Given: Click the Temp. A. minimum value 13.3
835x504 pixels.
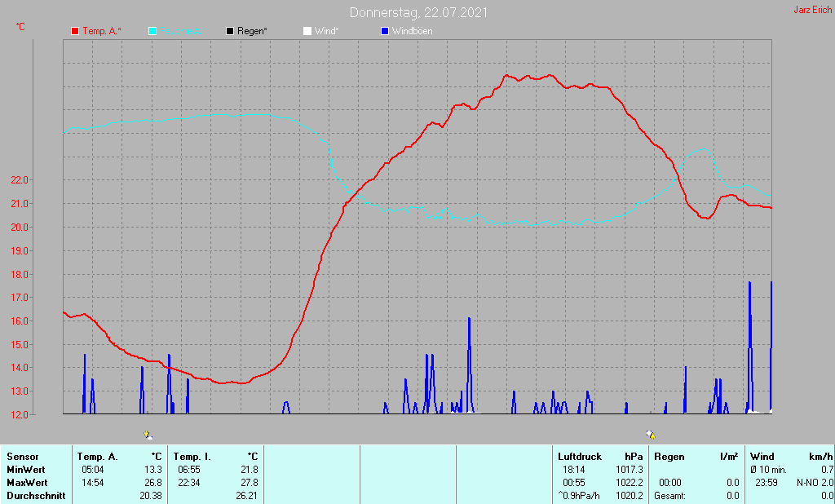Looking at the screenshot, I should 152,470.
